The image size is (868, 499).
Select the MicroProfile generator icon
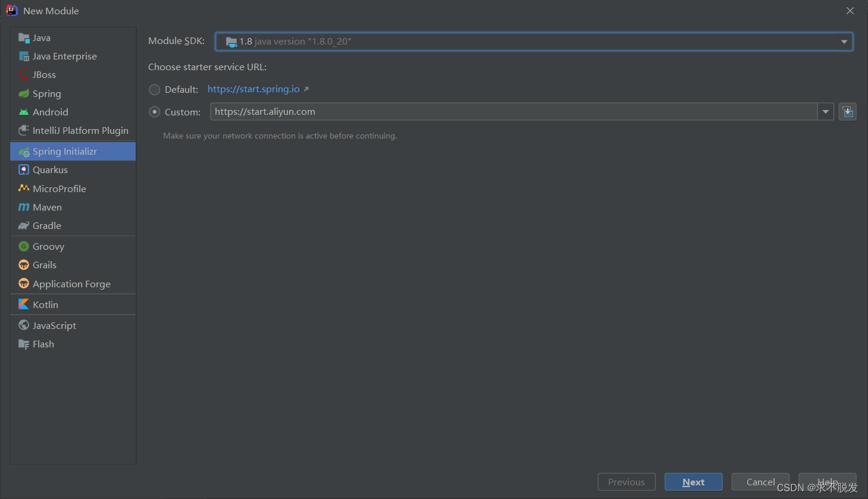click(24, 188)
